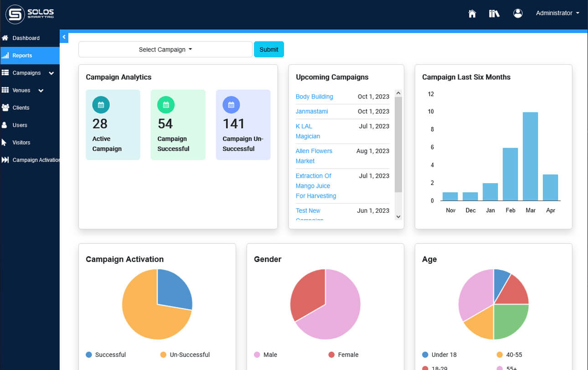This screenshot has height=370, width=588.
Task: Click the home icon in top header
Action: [472, 14]
